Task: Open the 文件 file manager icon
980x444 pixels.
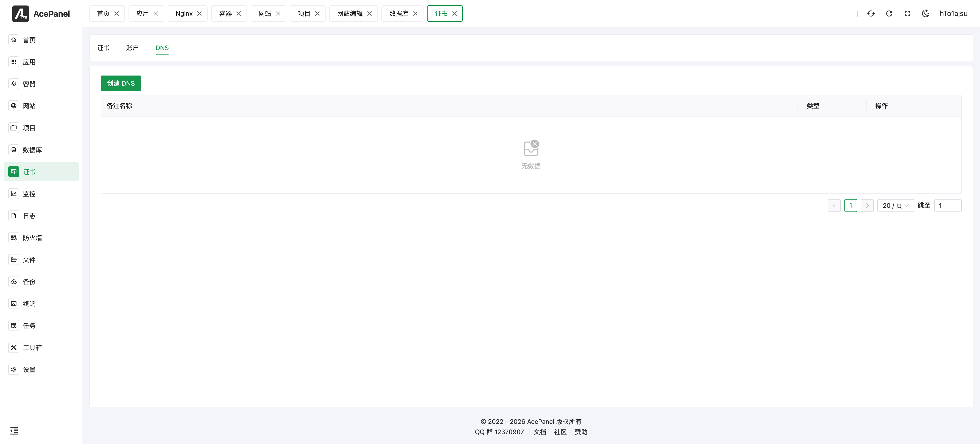Action: point(14,259)
